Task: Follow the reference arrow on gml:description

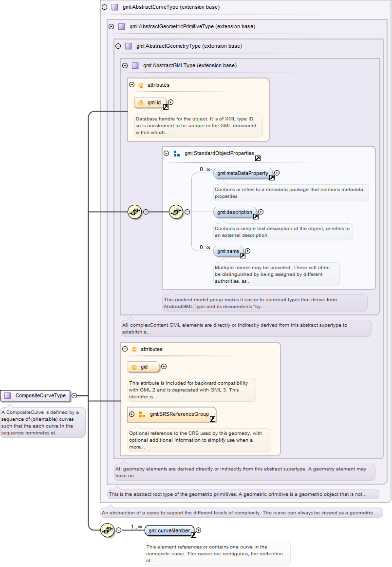Action: [x=256, y=216]
